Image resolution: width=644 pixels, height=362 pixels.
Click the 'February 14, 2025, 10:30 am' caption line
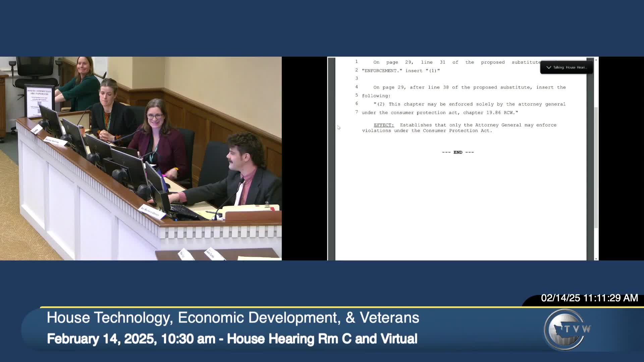pos(232,339)
